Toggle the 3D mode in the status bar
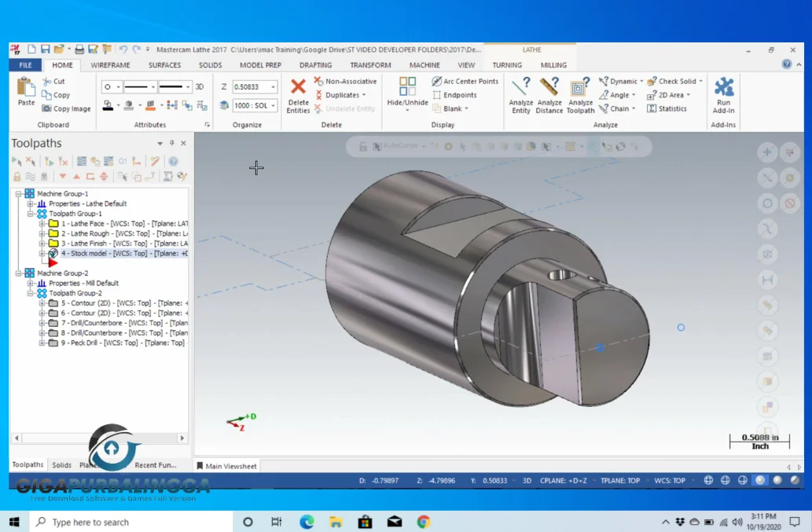812x532 pixels. [527, 480]
